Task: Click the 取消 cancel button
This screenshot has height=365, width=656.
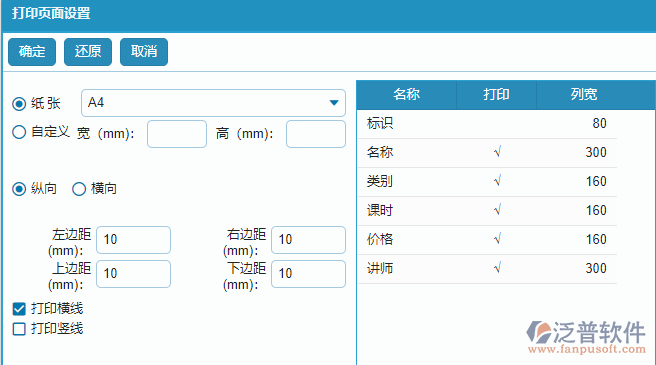Action: point(144,52)
